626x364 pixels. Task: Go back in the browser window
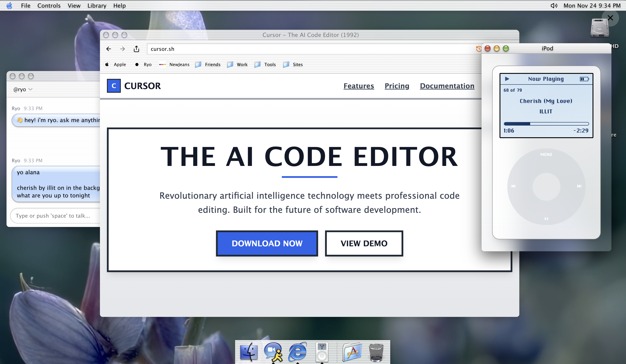109,49
